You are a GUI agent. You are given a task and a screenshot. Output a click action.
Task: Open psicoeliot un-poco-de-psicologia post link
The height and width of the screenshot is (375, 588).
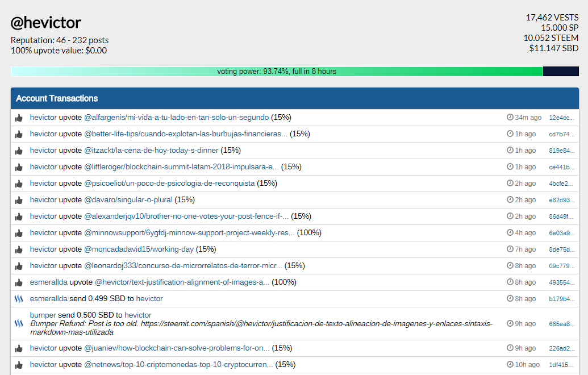point(169,184)
